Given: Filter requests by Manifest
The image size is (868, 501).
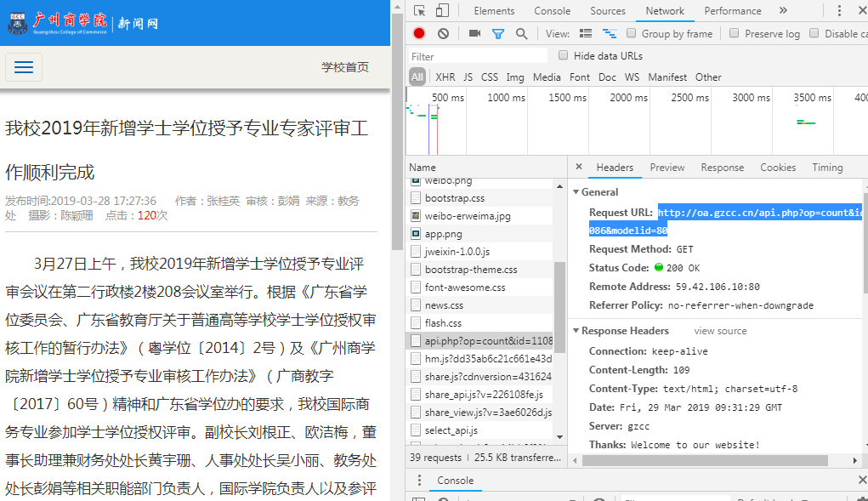Looking at the screenshot, I should point(667,77).
